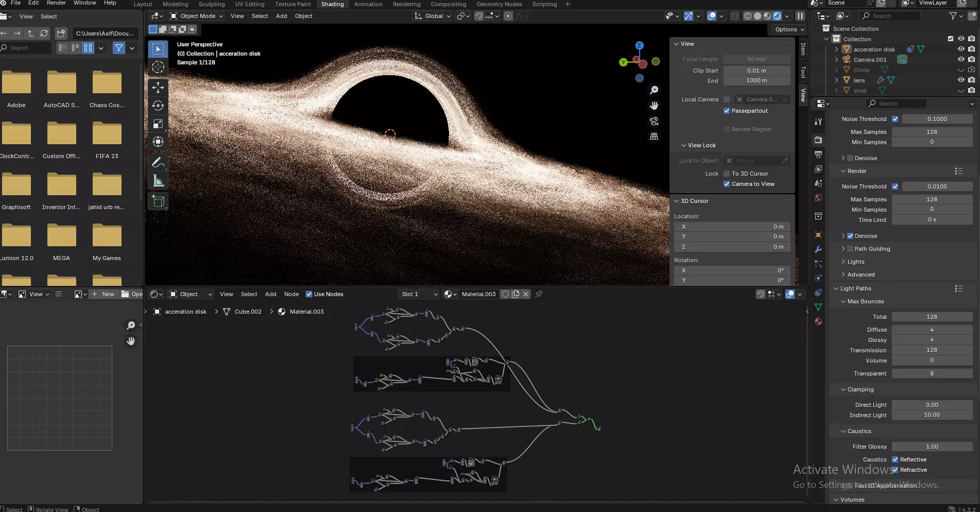Toggle the Use Nodes checkbox
The image size is (980, 512).
pyautogui.click(x=309, y=294)
